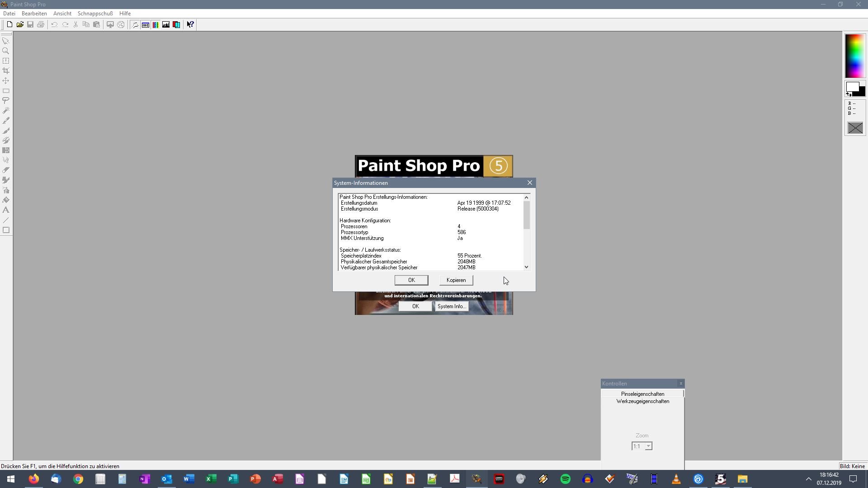
Task: Select the Text tool
Action: pos(6,210)
